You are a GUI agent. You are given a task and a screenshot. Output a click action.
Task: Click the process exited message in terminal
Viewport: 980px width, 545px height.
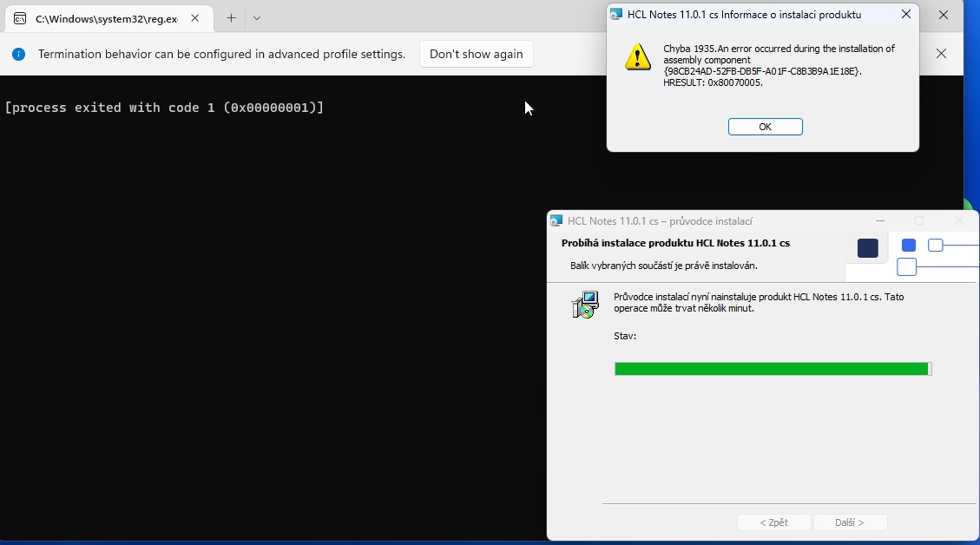(x=164, y=108)
